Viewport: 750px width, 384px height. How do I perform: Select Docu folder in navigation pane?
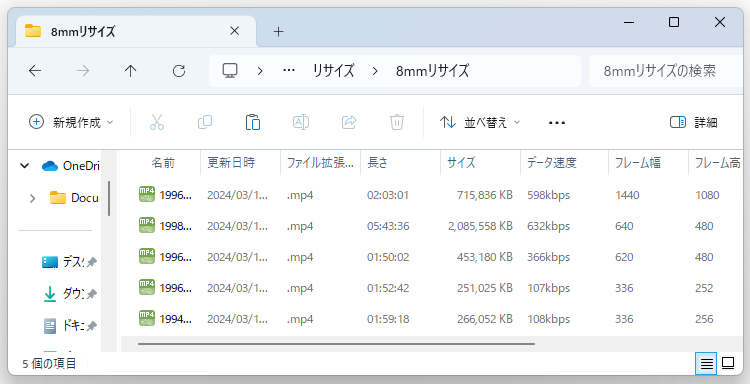point(75,198)
